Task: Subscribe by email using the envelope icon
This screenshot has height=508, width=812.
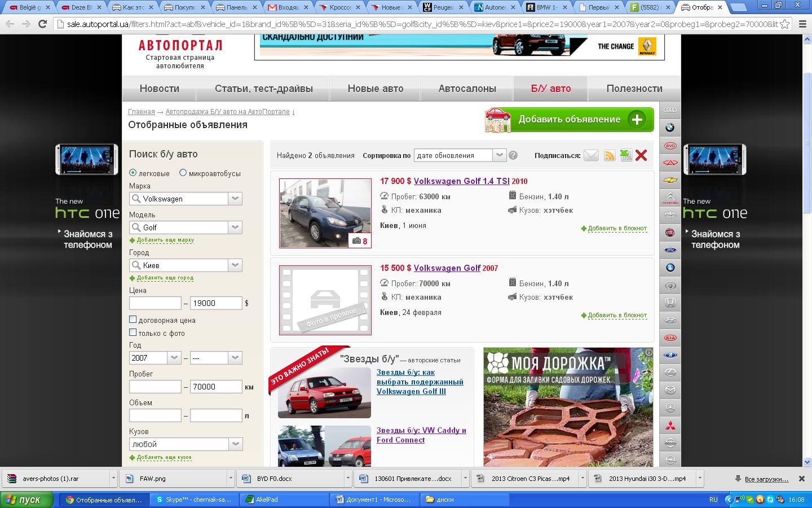Action: click(x=590, y=155)
